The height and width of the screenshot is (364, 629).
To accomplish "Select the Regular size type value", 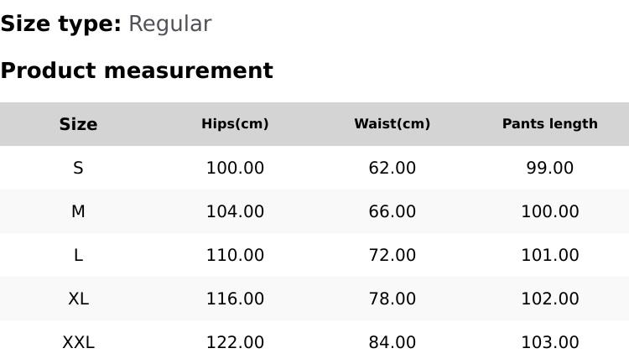I will (x=169, y=24).
